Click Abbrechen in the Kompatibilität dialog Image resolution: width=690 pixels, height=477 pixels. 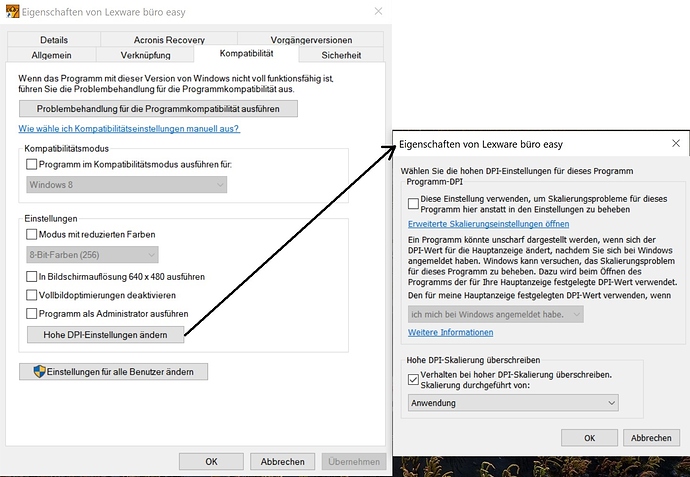(x=283, y=462)
